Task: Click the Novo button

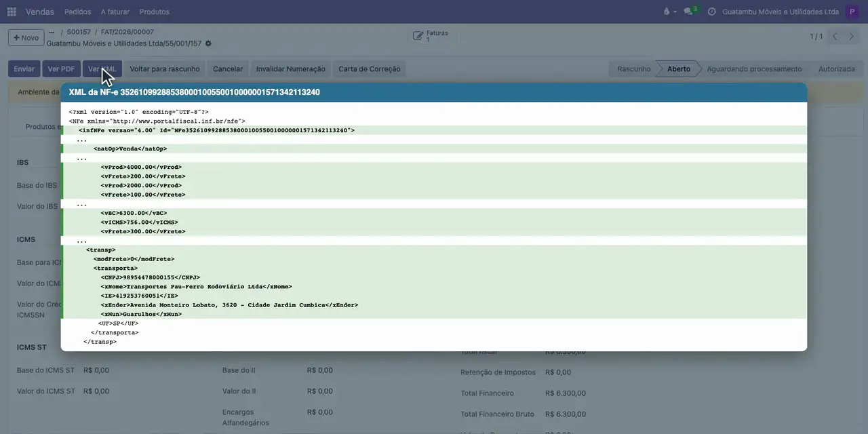Action: [26, 37]
